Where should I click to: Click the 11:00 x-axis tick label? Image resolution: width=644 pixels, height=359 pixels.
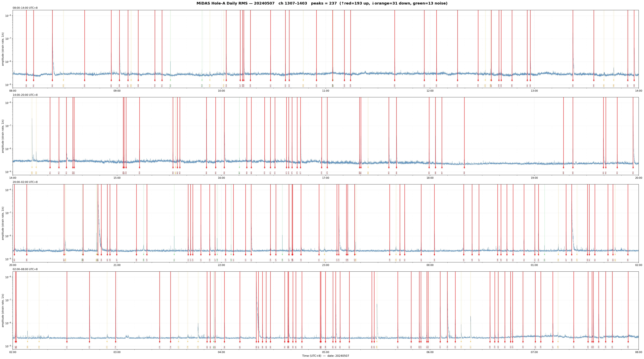point(326,91)
